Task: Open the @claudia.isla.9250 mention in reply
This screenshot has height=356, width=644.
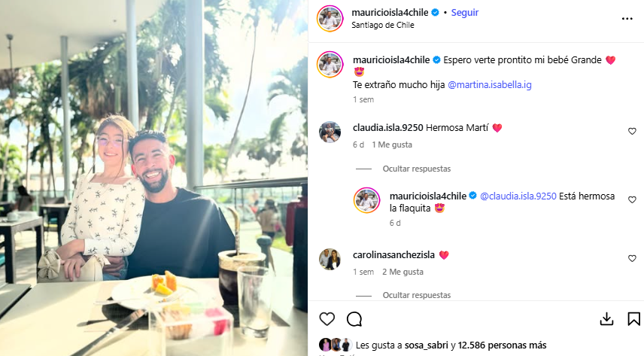Action: [x=518, y=196]
